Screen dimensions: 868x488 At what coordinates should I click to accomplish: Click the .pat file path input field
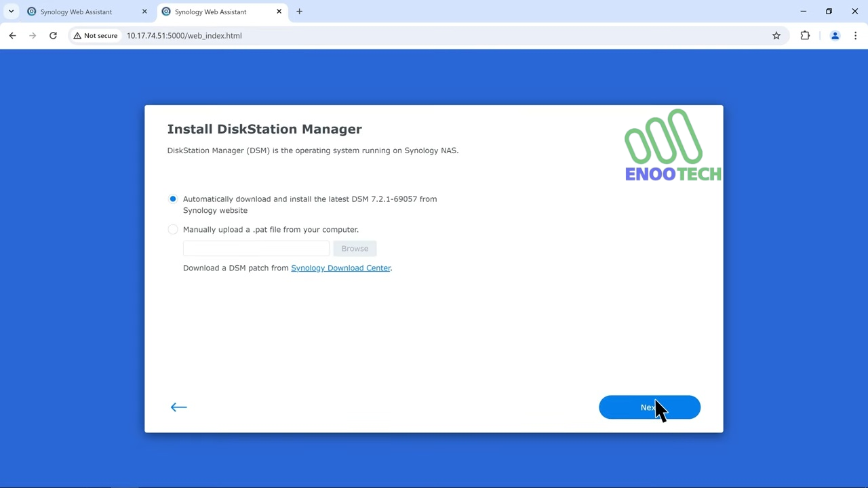[x=256, y=248]
